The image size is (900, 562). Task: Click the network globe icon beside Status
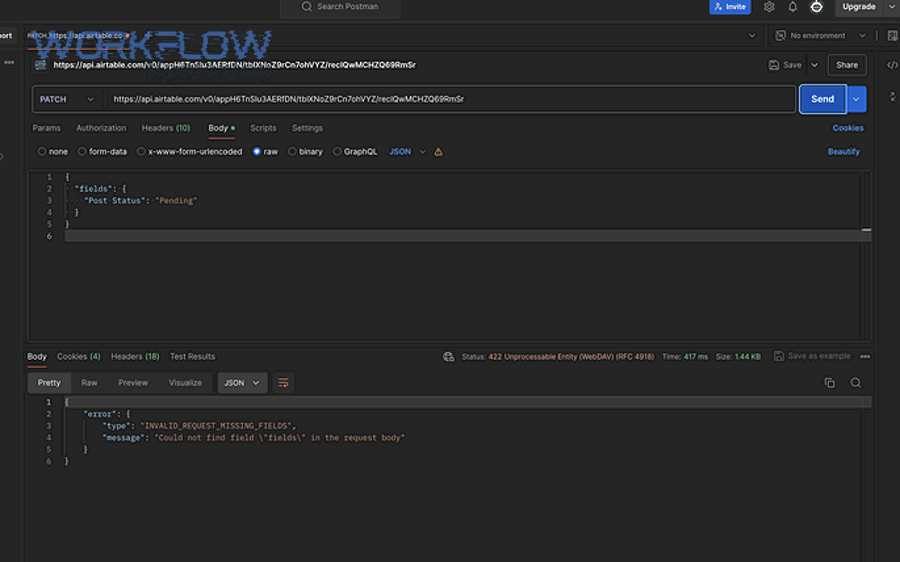click(x=448, y=356)
